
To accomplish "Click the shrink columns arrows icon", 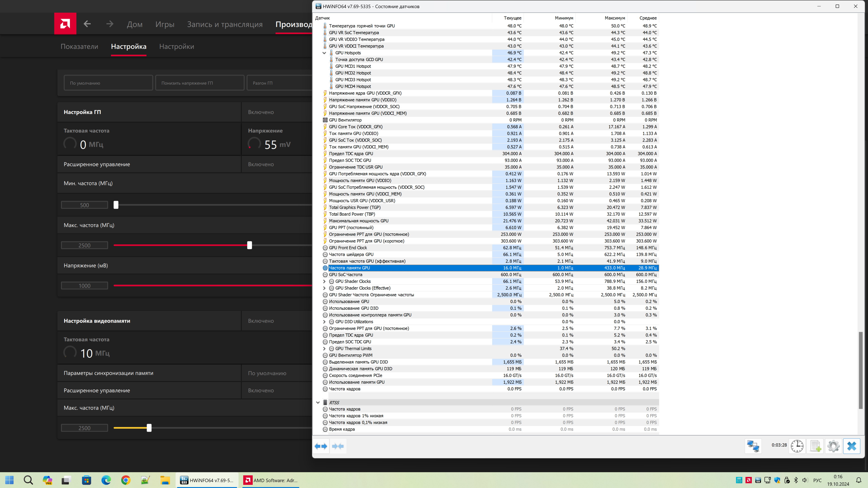I will (338, 446).
